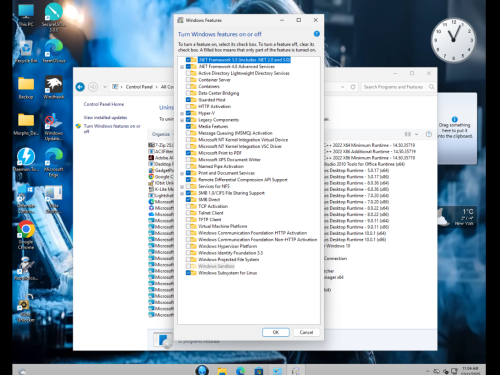Click the Search Programs and Features field

point(394,87)
